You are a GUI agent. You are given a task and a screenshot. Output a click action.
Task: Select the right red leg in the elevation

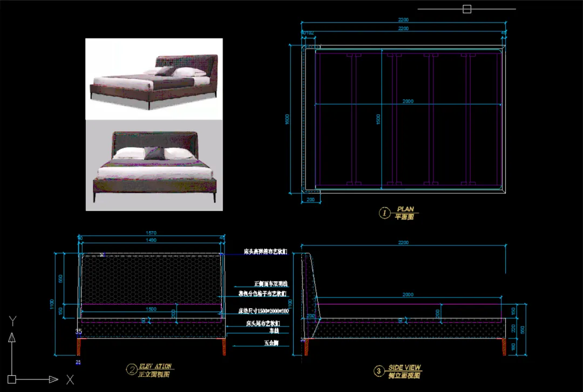[224, 347]
